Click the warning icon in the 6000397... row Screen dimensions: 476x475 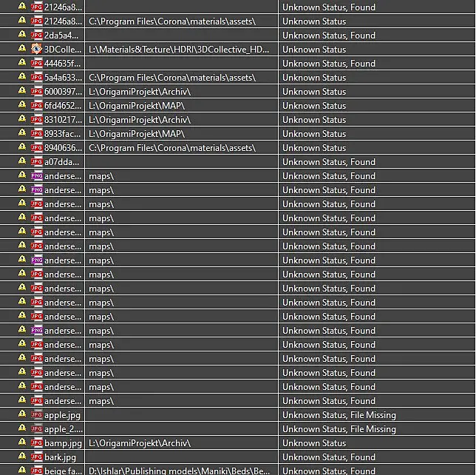[22, 90]
